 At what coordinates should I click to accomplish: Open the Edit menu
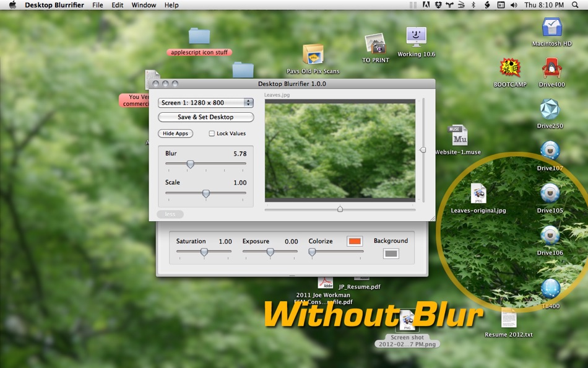[118, 5]
